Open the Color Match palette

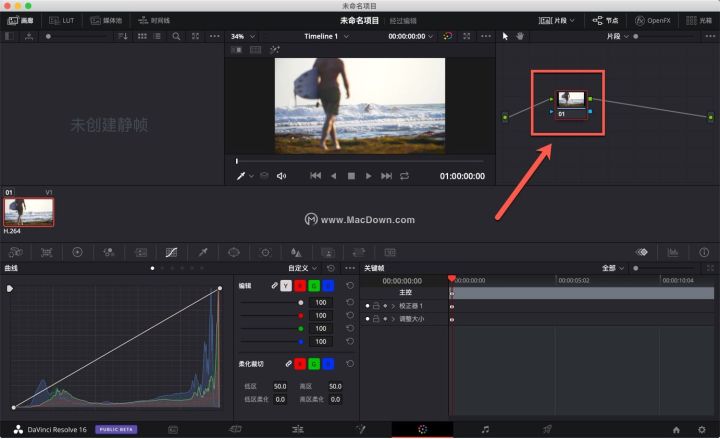46,252
